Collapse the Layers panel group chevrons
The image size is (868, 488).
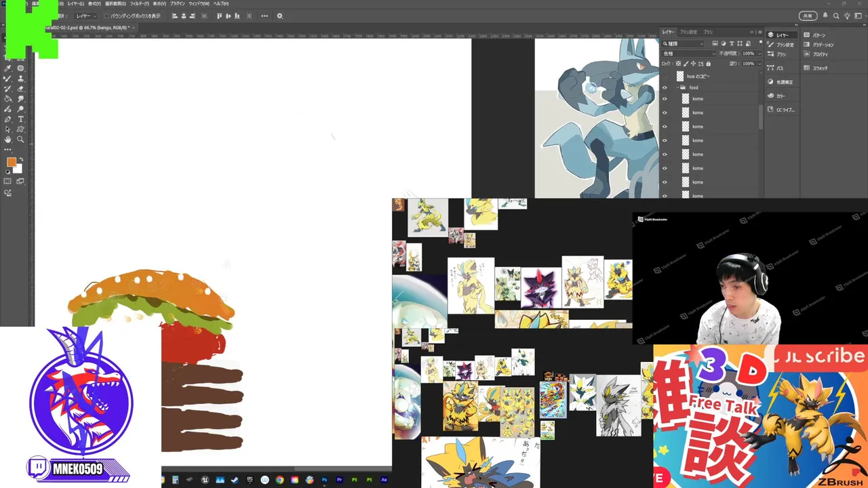point(751,32)
